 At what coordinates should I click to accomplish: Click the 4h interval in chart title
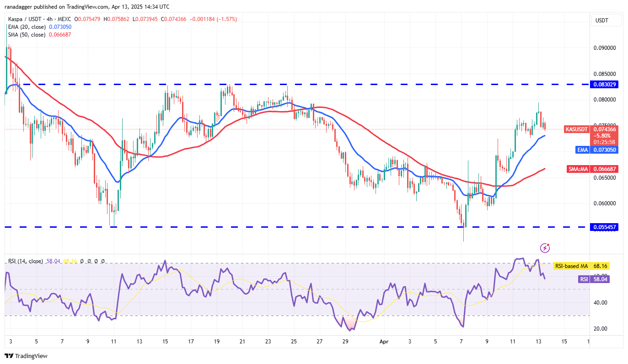pyautogui.click(x=48, y=19)
